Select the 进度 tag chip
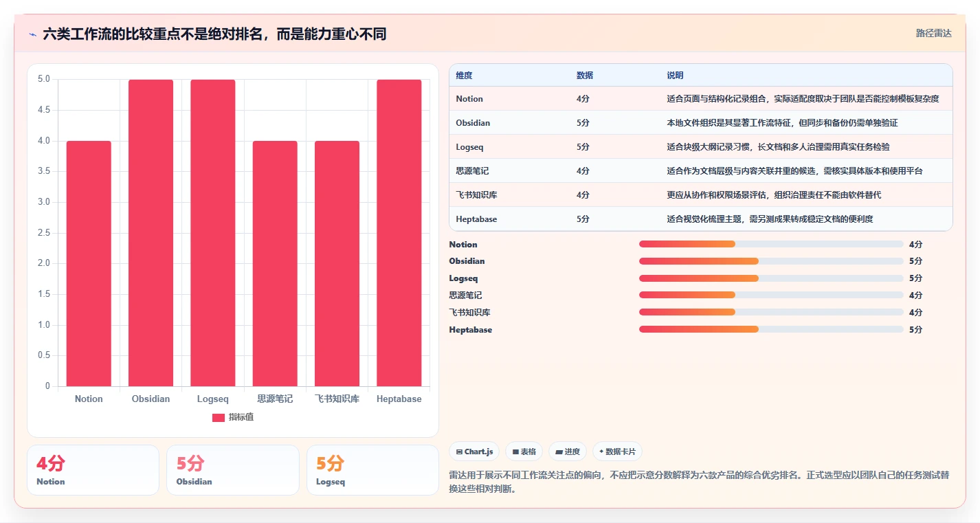Image resolution: width=980 pixels, height=523 pixels. click(568, 452)
